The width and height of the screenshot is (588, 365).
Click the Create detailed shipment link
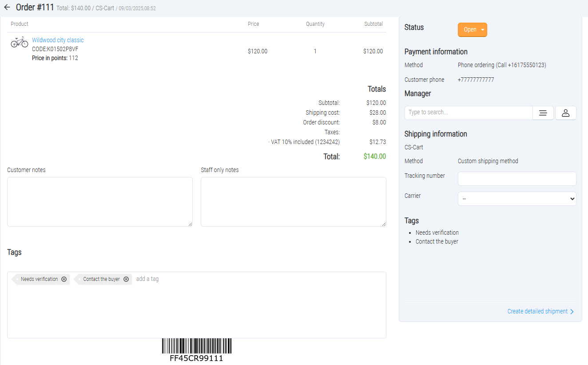(x=537, y=311)
